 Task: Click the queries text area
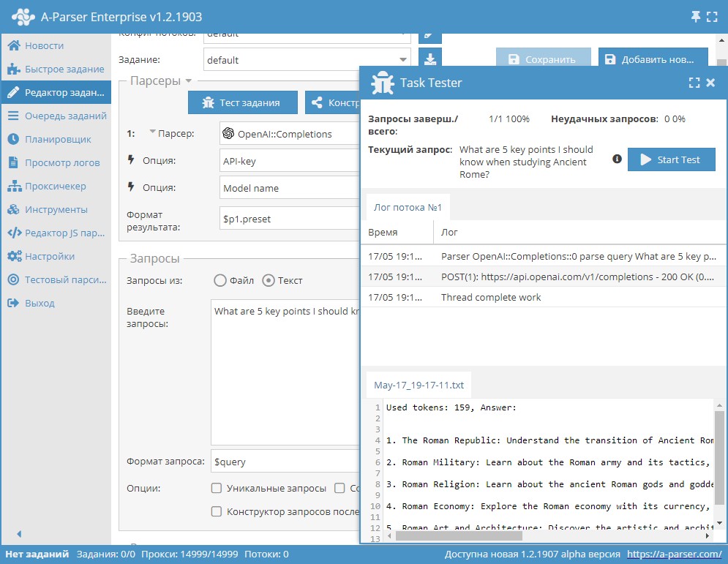(x=285, y=372)
